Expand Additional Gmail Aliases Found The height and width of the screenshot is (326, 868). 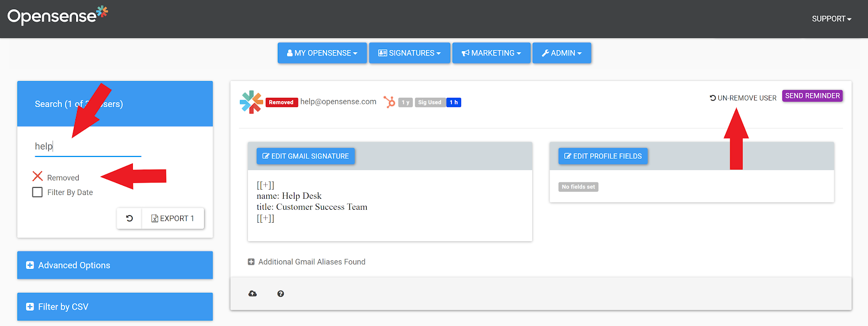click(307, 262)
